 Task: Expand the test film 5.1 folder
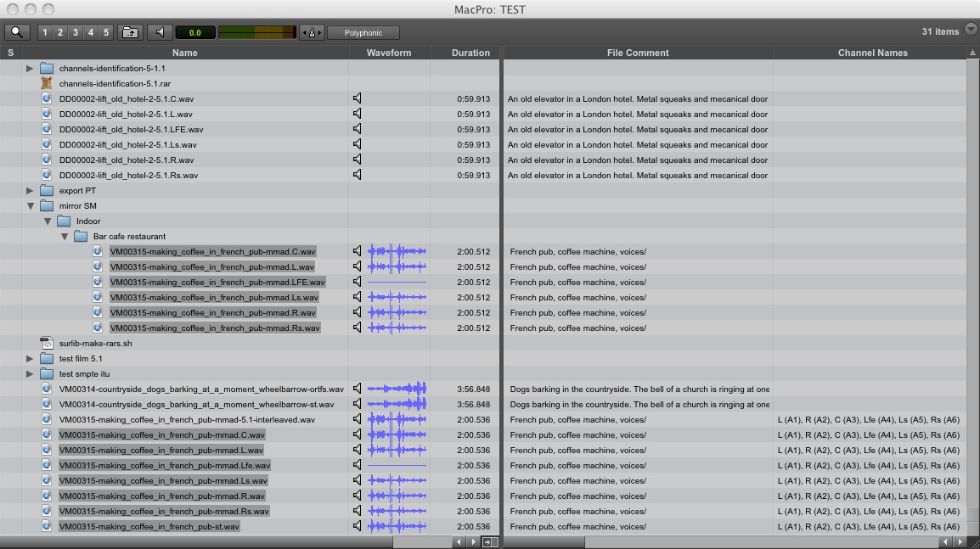coord(30,359)
